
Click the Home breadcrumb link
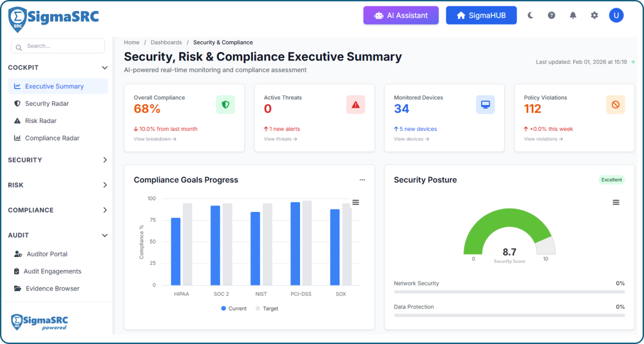131,43
